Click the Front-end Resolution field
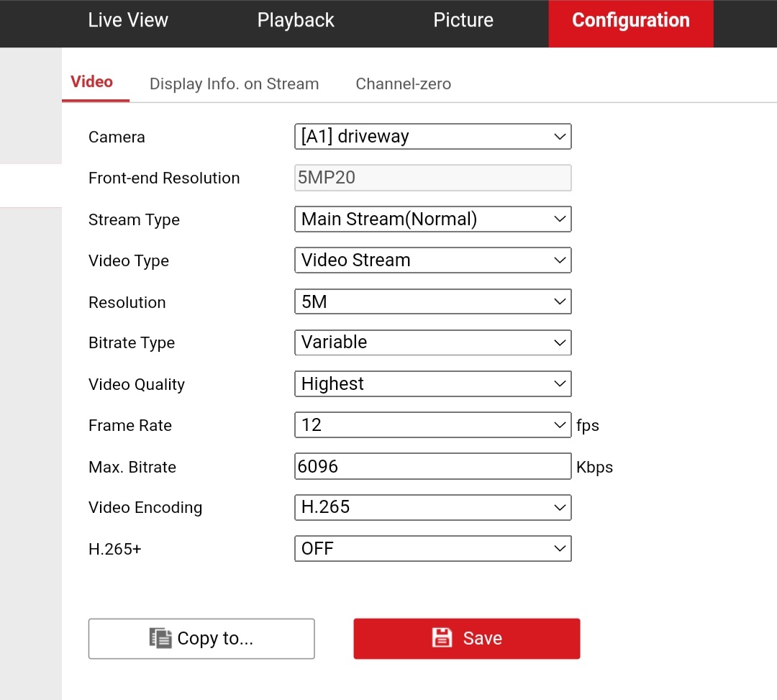Screen dimensions: 777x700 coord(432,178)
